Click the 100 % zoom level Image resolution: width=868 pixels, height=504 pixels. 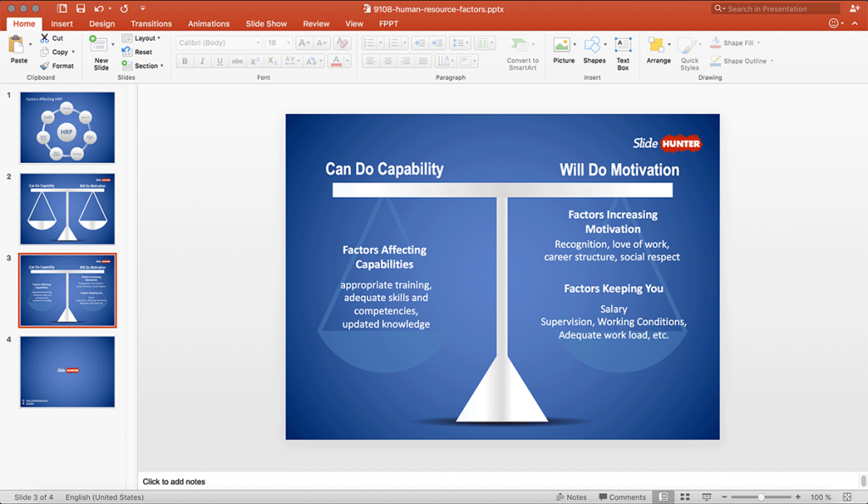[x=821, y=497]
